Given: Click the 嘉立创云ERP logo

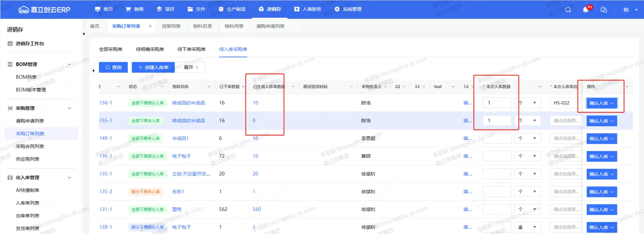Looking at the screenshot, I should coord(44,10).
